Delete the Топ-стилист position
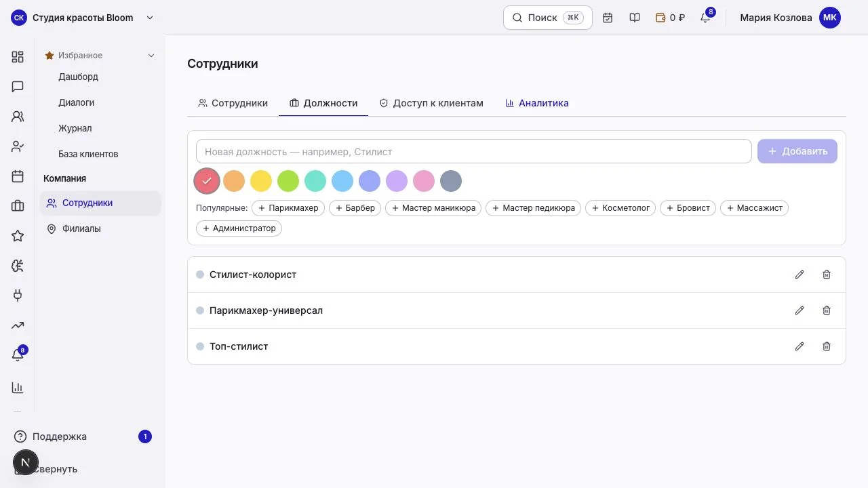Screen dimensions: 868x488 coord(827,346)
